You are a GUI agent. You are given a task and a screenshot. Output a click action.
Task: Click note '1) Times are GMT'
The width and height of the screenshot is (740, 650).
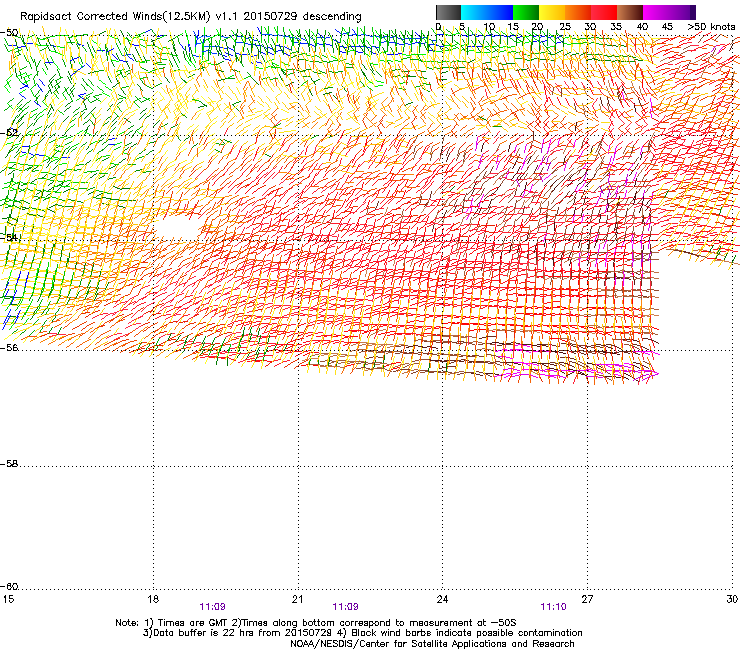pyautogui.click(x=186, y=623)
